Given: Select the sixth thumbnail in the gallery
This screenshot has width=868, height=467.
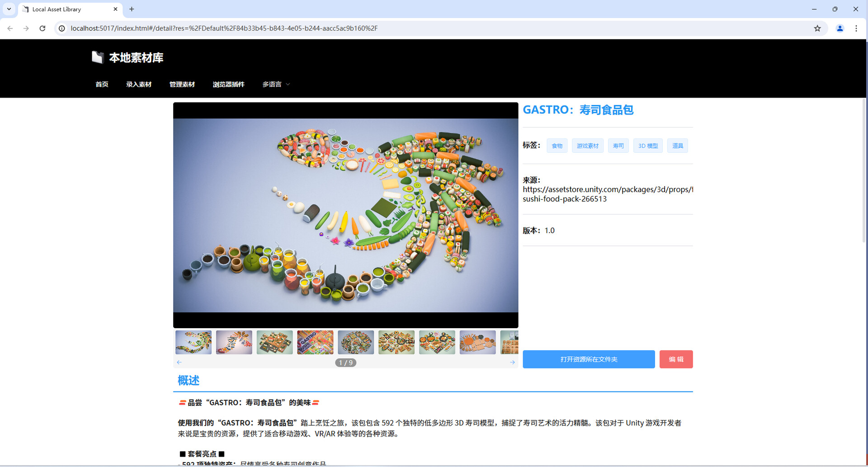Looking at the screenshot, I should [396, 342].
